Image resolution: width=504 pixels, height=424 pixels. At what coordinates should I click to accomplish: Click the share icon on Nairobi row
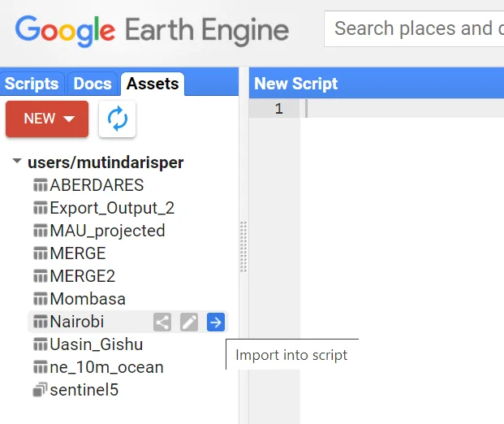point(162,322)
